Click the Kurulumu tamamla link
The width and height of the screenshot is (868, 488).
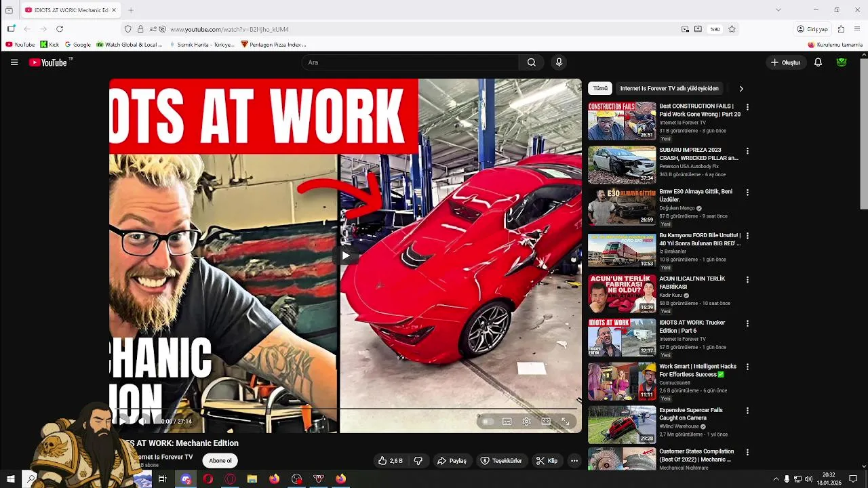[x=835, y=45]
